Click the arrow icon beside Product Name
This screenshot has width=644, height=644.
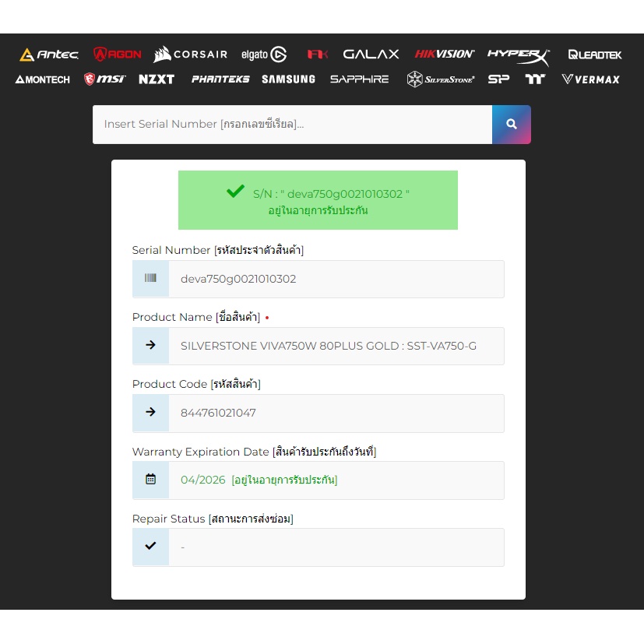[x=151, y=346]
